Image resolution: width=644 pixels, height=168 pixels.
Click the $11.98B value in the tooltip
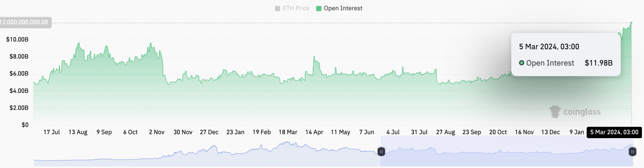point(598,63)
